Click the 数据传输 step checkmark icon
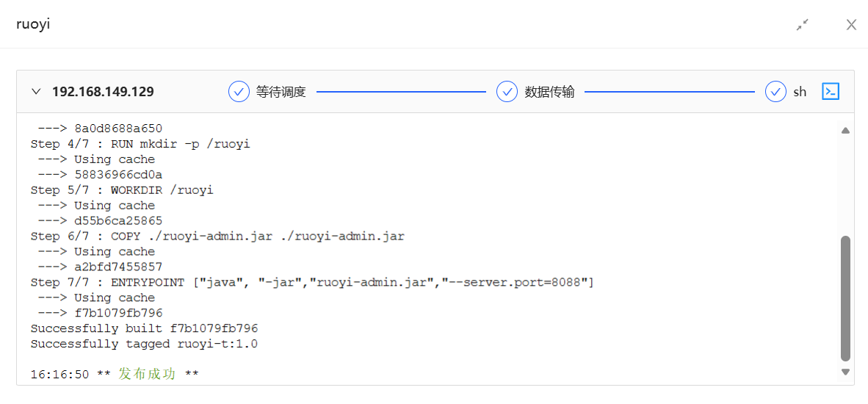 pos(507,92)
